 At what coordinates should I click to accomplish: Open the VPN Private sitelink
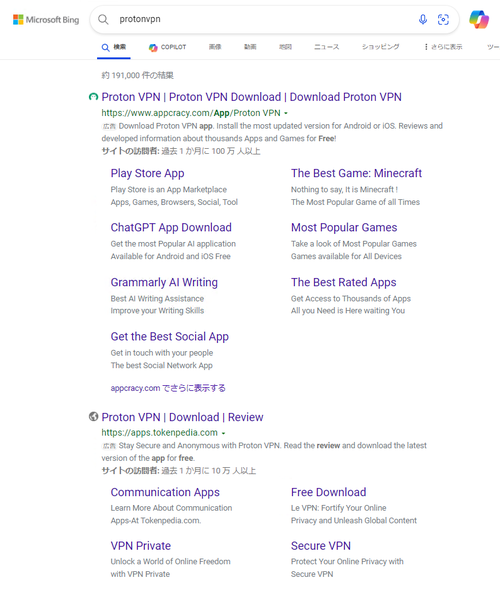(x=140, y=546)
